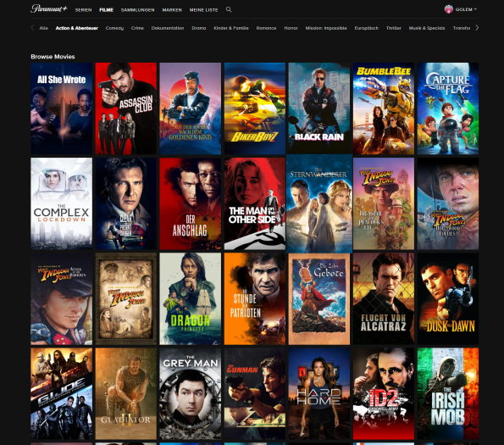Screen dimensions: 504x445
Task: Open MEINE LISTE
Action: (x=204, y=10)
